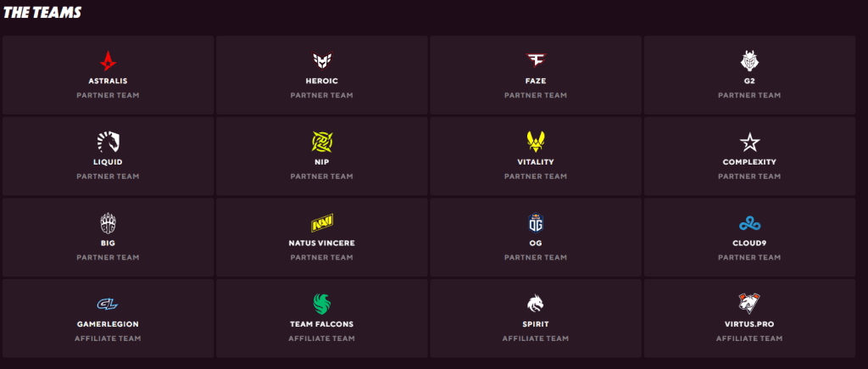Click the Vitality bee logo
This screenshot has height=369, width=868.
coord(536,141)
